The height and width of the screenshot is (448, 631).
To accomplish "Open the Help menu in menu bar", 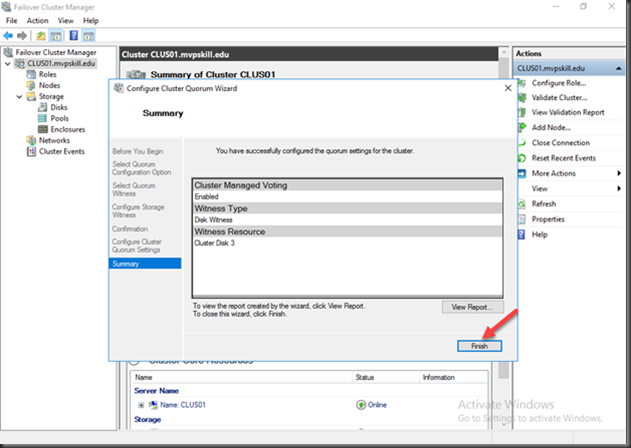I will [91, 21].
